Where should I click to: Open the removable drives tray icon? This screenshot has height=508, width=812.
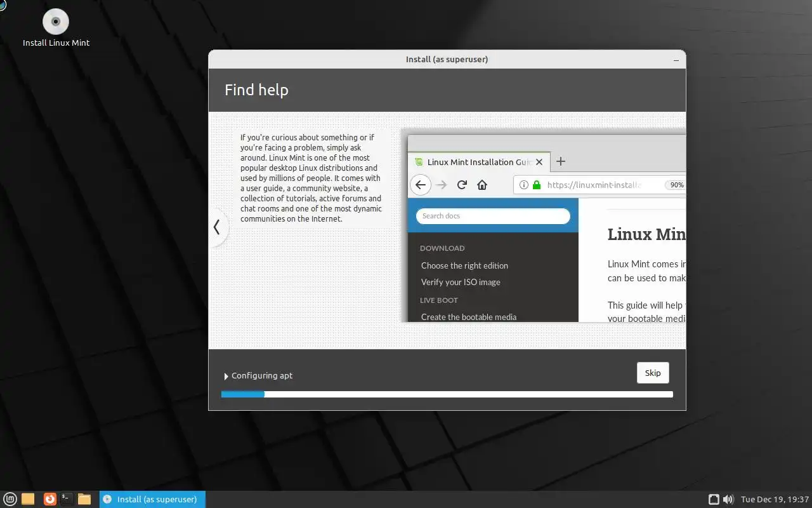[714, 499]
